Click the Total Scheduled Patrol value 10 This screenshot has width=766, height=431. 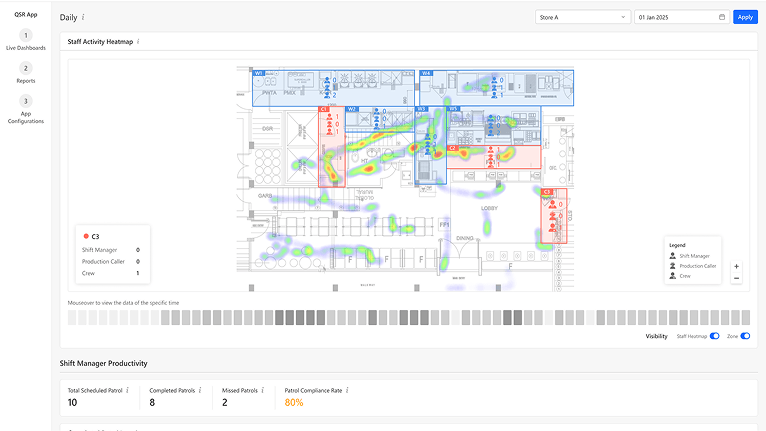pyautogui.click(x=72, y=403)
